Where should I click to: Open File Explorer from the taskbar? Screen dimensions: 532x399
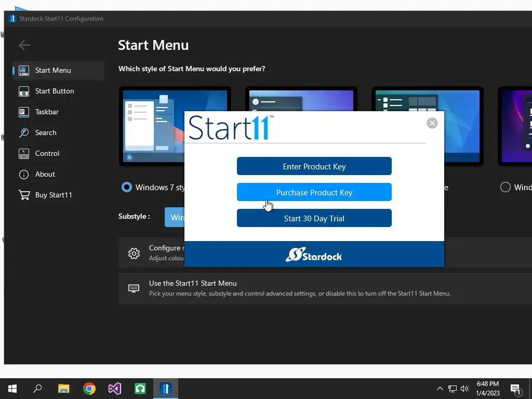tap(63, 389)
